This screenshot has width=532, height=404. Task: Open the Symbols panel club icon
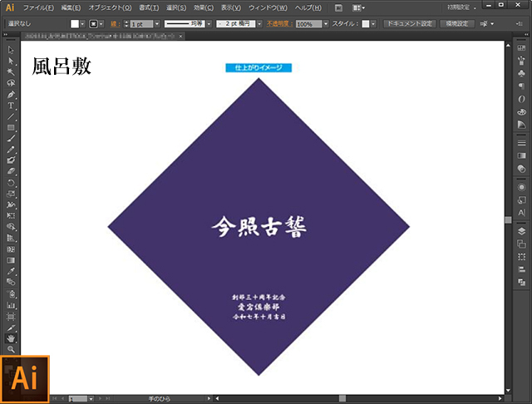click(x=521, y=73)
